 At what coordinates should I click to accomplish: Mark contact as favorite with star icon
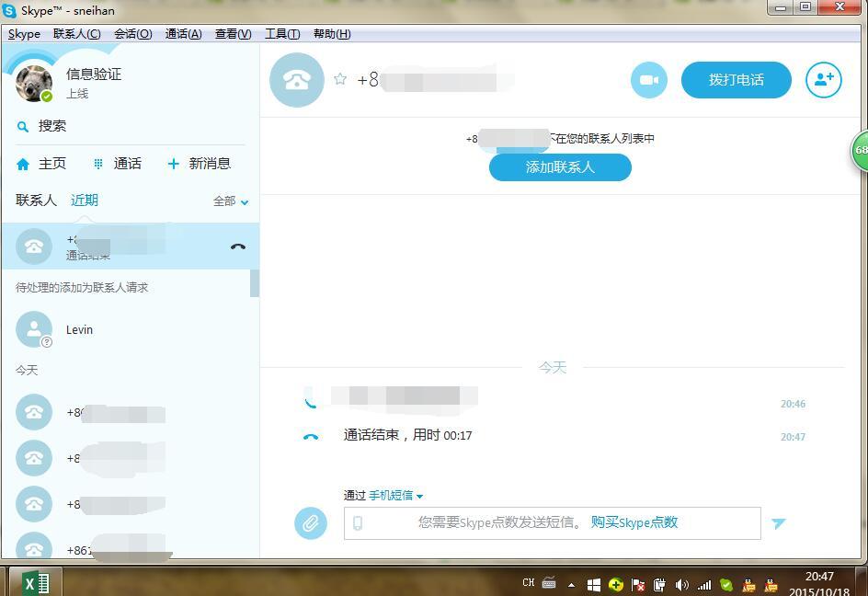[x=340, y=79]
